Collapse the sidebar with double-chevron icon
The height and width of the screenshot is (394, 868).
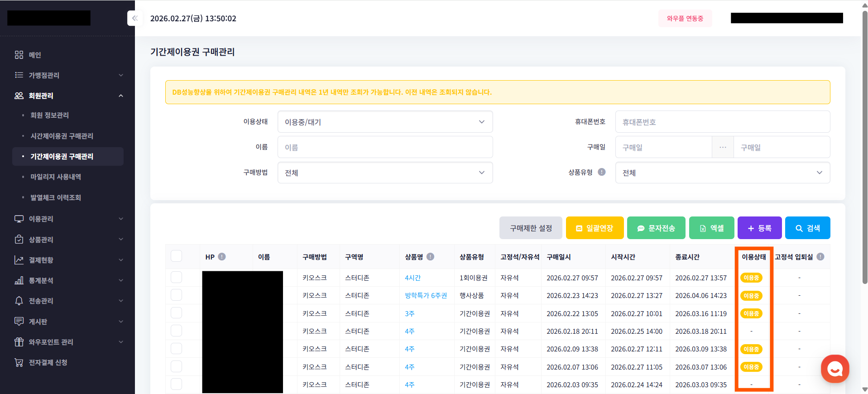click(134, 18)
